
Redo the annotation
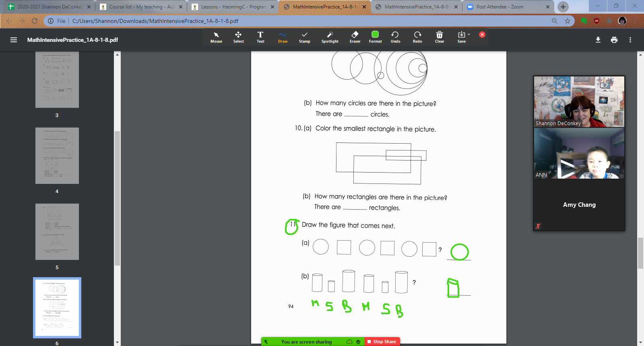(x=417, y=37)
